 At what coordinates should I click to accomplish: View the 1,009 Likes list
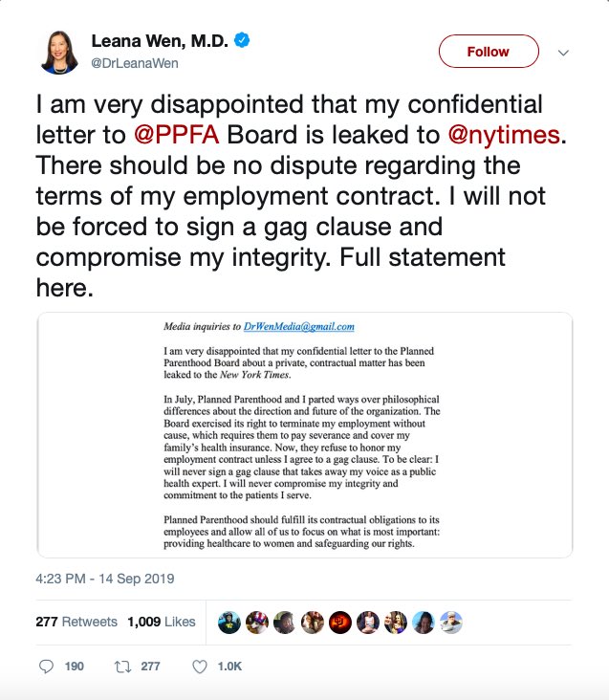pos(162,622)
